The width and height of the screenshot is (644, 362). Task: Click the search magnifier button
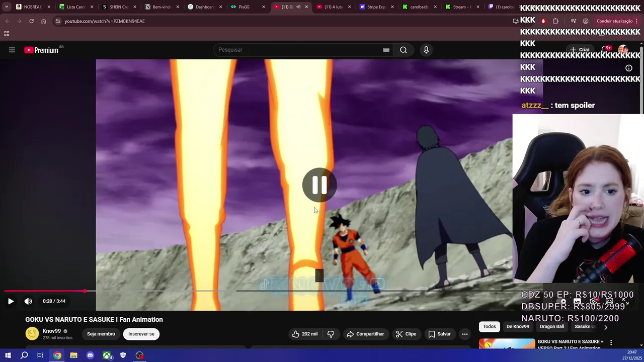404,50
